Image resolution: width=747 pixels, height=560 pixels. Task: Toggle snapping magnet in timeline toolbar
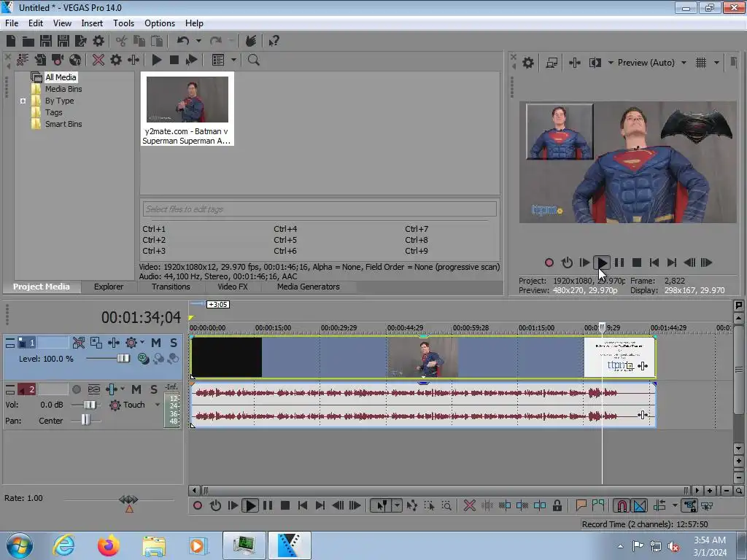tap(622, 506)
